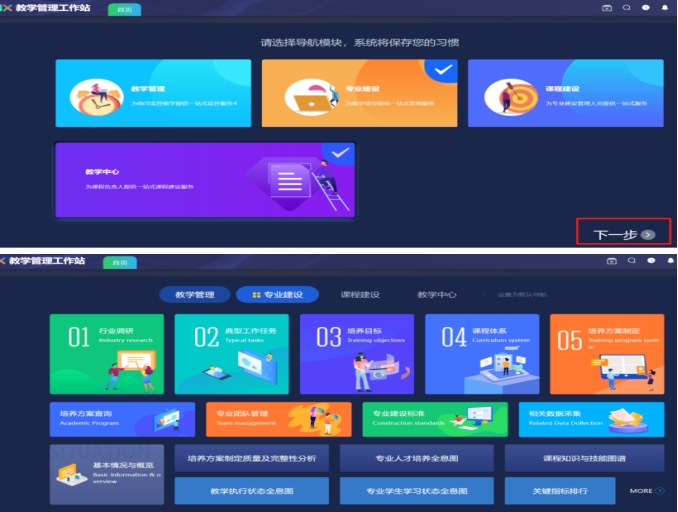This screenshot has height=512, width=678.
Task: Open the 01 行业调研 Industry research tile
Action: [x=106, y=354]
